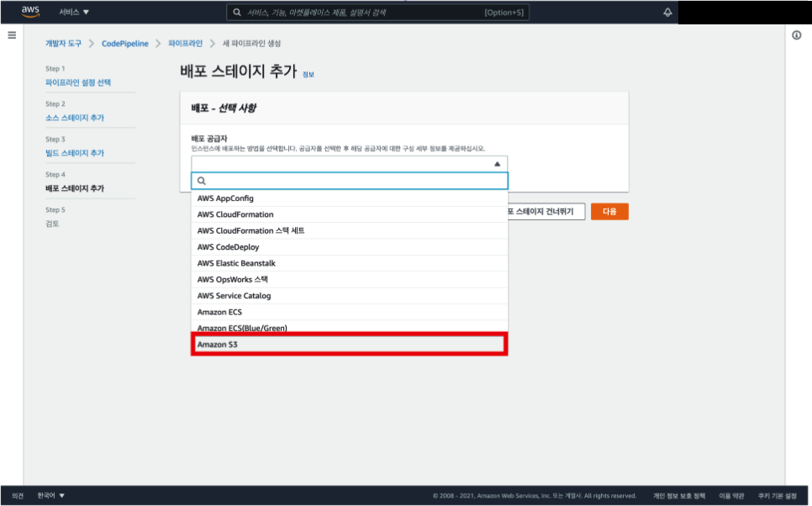Open the 한국어 language selector
812x506 pixels.
pos(50,496)
